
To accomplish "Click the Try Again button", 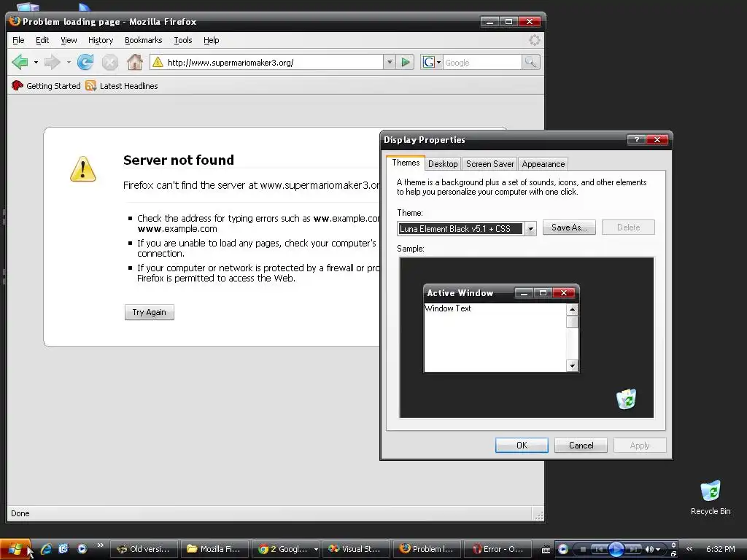I will pyautogui.click(x=149, y=312).
